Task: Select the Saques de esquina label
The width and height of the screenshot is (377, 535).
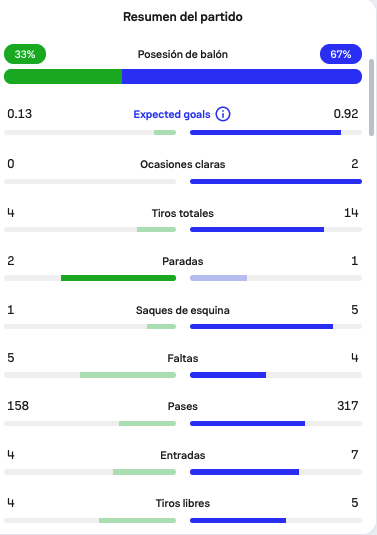Action: pos(183,310)
